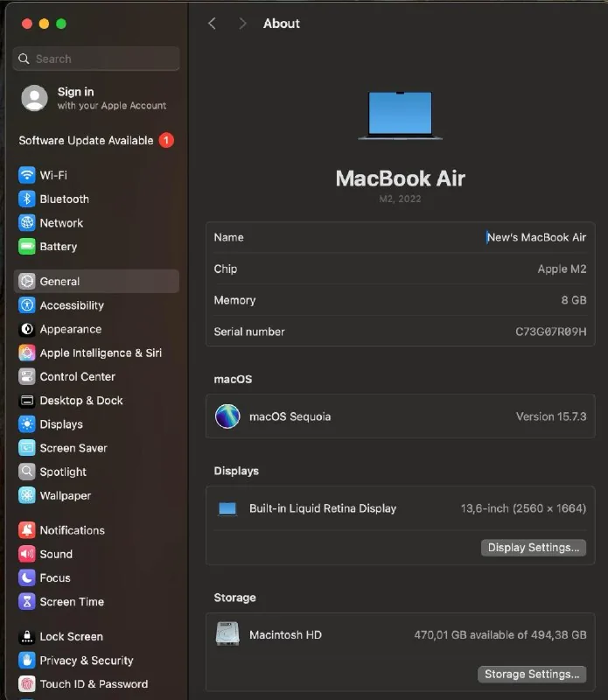The image size is (608, 700).
Task: Click the macOS Sequoia logo icon
Action: [227, 416]
